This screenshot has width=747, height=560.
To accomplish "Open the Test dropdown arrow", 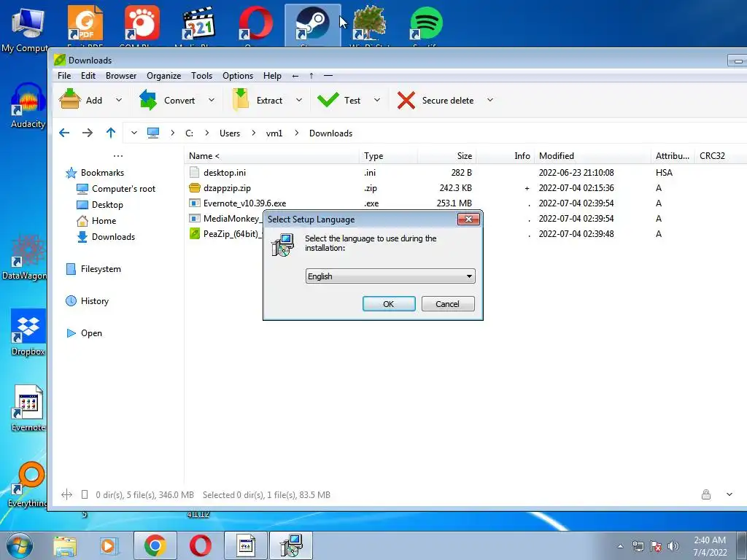I will 377,100.
